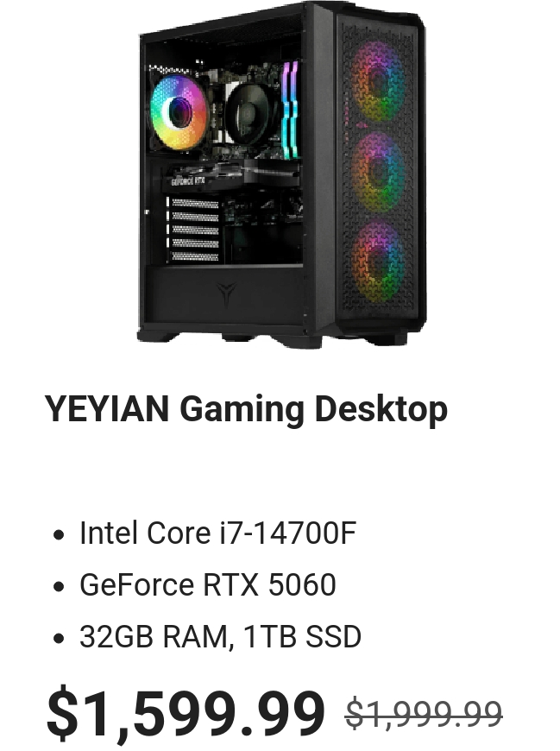Select the 32GB RAM, 1TB SSD spec line
Screen dimensions: 560x751
point(220,636)
